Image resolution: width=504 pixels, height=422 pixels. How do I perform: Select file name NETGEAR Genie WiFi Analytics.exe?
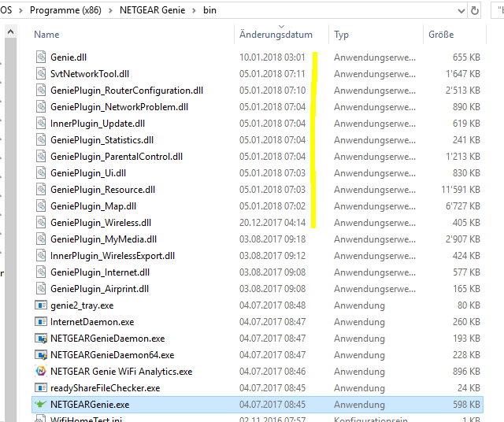[121, 372]
